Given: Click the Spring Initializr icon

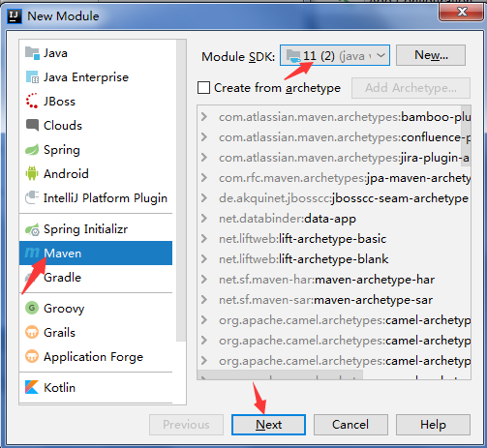Looking at the screenshot, I should (x=32, y=229).
